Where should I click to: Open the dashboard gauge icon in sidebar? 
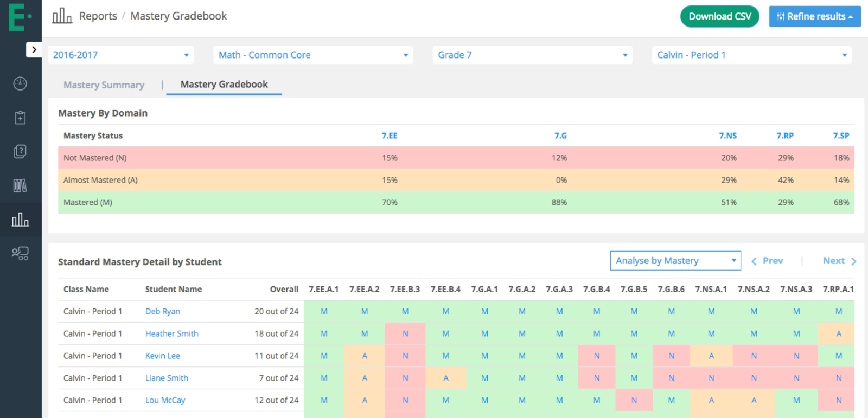click(x=20, y=83)
